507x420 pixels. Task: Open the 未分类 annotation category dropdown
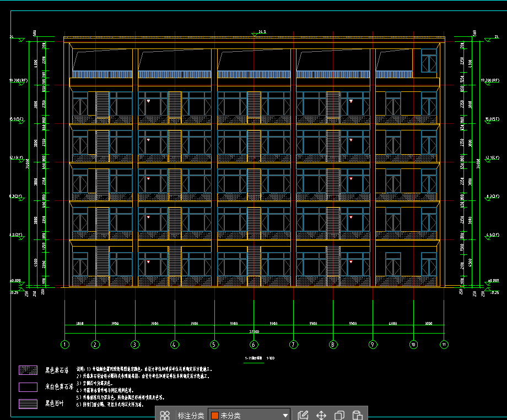coord(250,416)
